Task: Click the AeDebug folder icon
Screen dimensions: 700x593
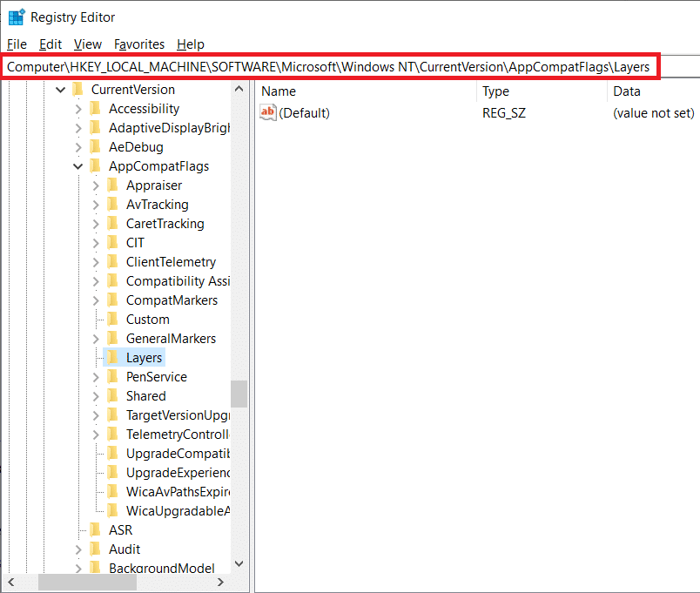Action: coord(95,147)
